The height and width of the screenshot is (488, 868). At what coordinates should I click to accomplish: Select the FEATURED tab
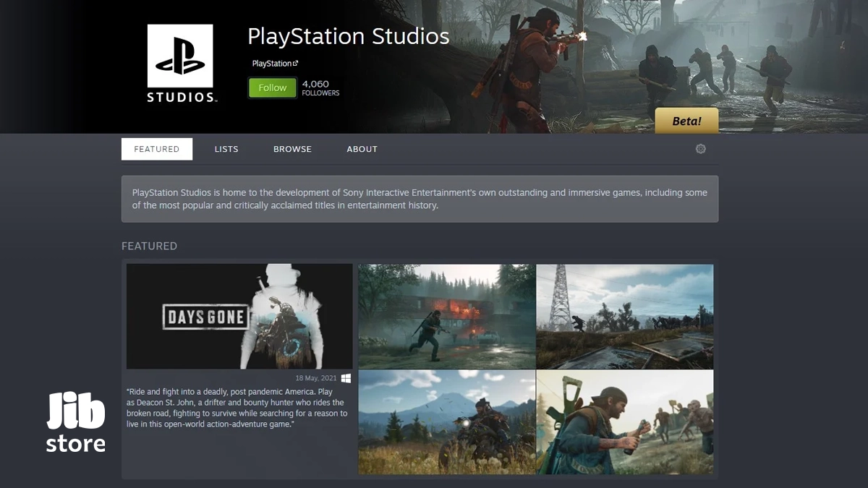[156, 148]
